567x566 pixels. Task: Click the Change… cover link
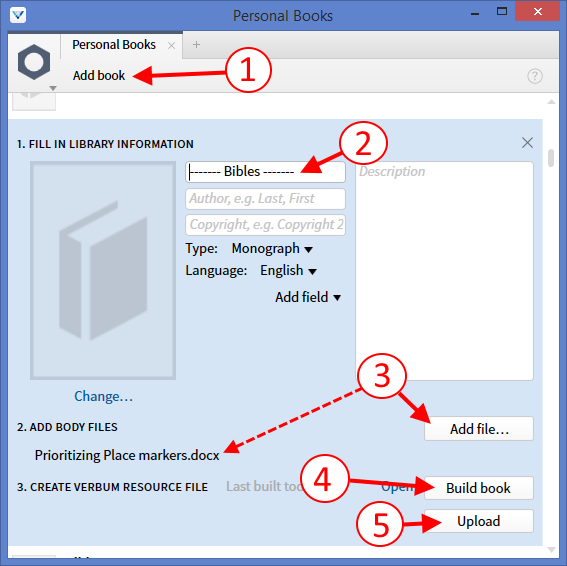coord(103,396)
